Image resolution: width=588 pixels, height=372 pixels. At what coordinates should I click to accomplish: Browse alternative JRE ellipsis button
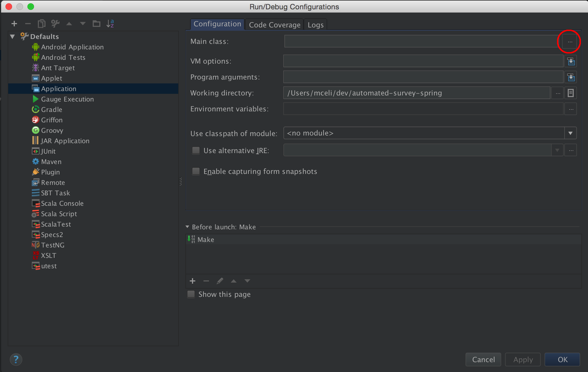coord(571,150)
